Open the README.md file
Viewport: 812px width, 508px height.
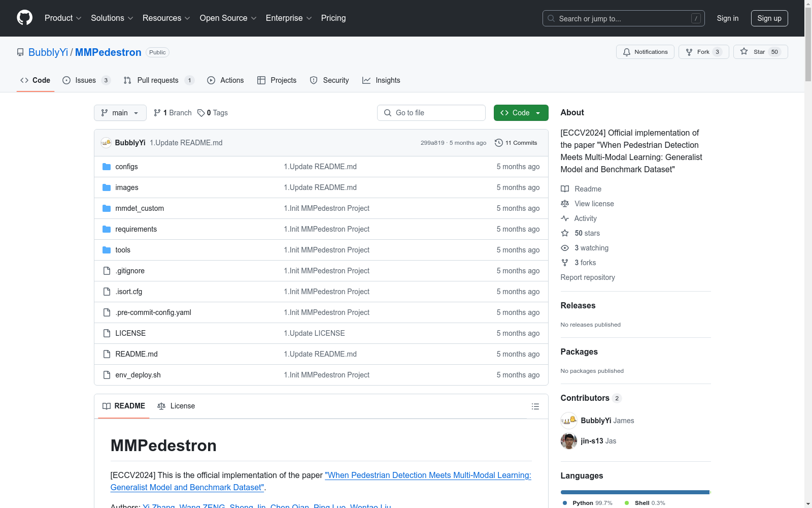pos(137,354)
